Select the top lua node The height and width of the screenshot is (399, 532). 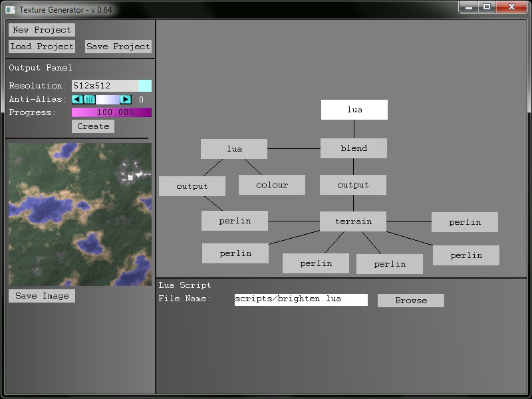pos(354,109)
